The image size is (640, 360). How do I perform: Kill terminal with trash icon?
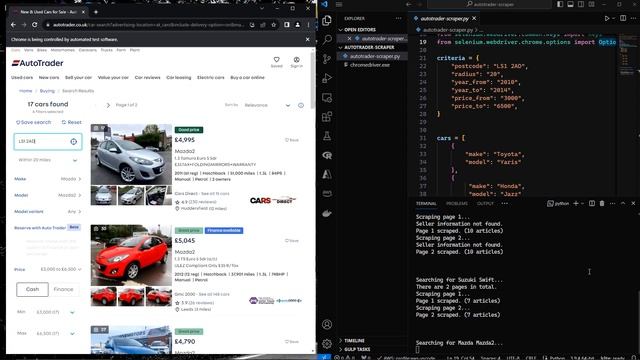point(602,203)
